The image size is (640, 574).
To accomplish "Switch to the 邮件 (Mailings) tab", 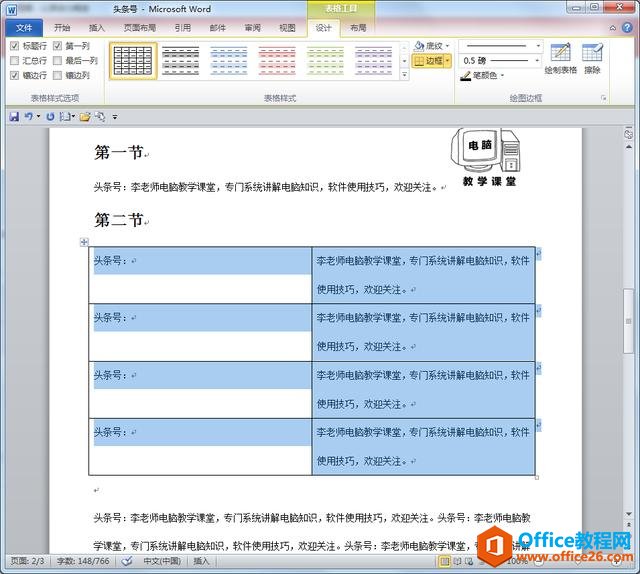I will click(x=218, y=28).
